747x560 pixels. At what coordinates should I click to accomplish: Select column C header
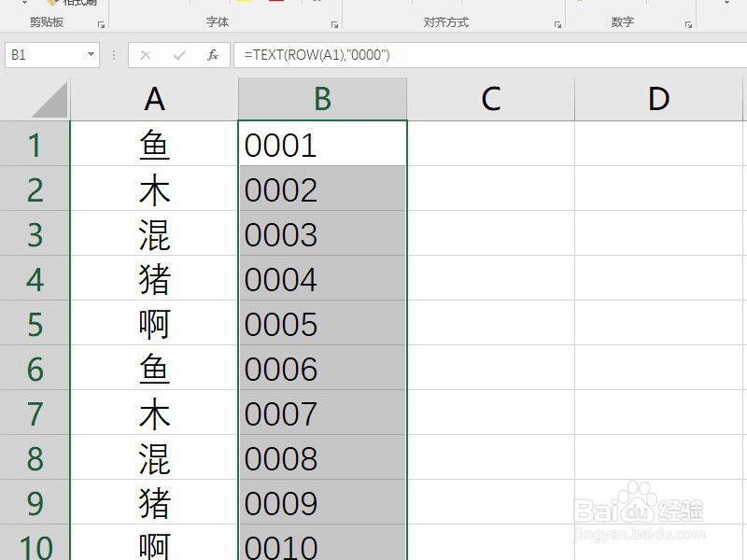coord(491,99)
